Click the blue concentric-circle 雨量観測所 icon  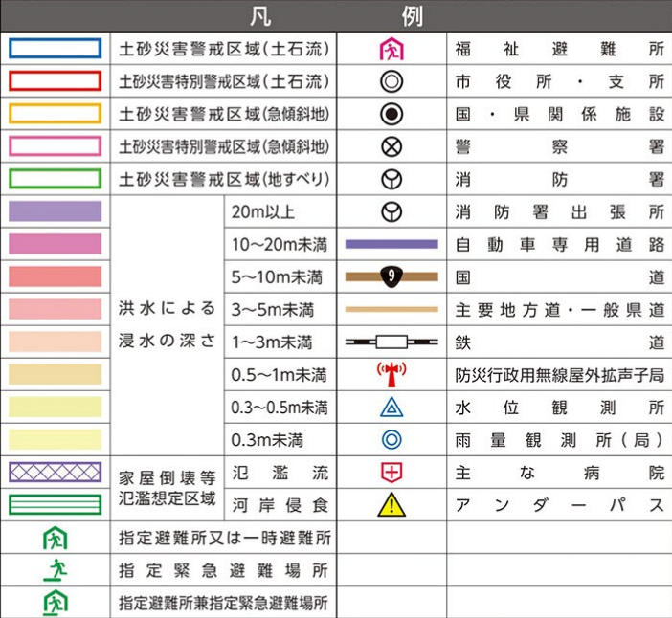pyautogui.click(x=391, y=440)
